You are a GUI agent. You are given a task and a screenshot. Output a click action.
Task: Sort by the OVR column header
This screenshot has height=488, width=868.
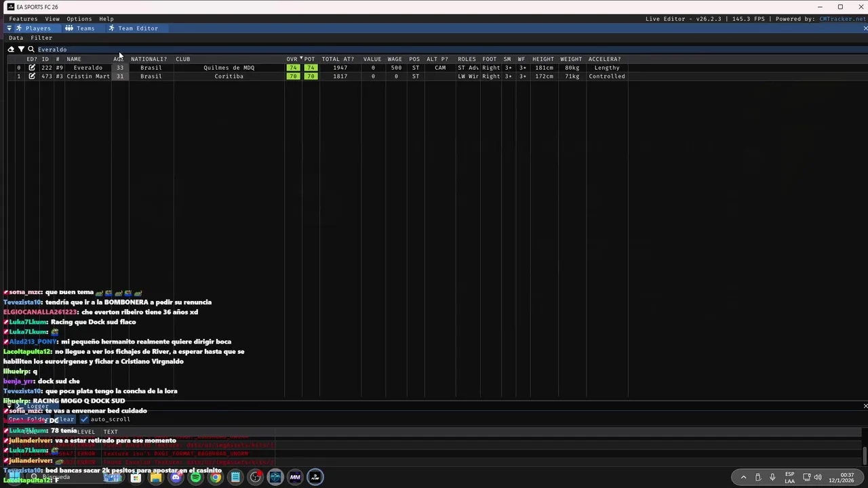(x=292, y=59)
